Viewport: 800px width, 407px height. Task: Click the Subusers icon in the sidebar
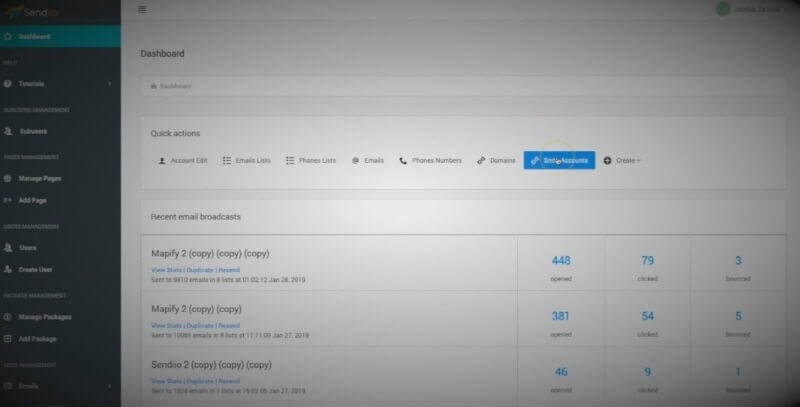(x=8, y=131)
